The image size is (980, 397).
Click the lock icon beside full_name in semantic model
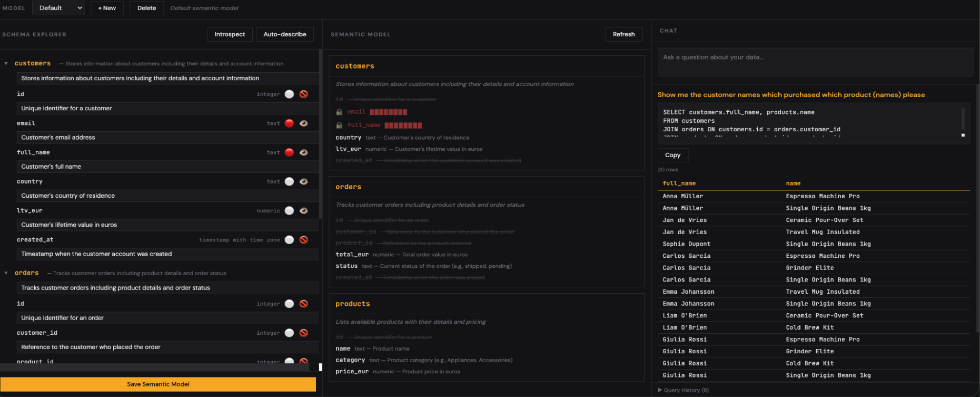tap(340, 125)
